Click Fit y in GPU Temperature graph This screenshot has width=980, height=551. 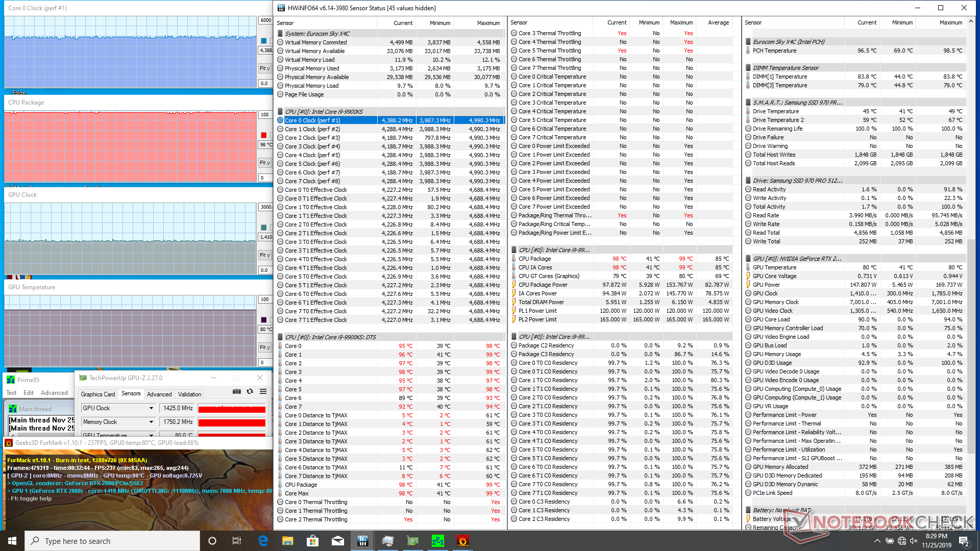coord(265,347)
